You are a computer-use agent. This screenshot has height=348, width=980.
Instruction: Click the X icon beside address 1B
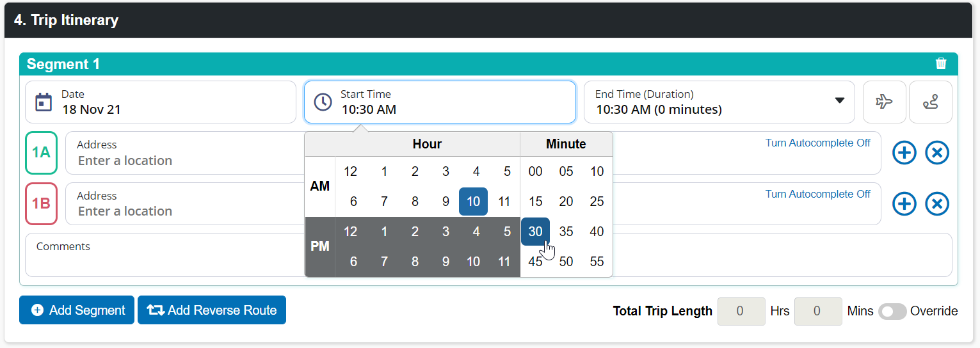pos(937,204)
